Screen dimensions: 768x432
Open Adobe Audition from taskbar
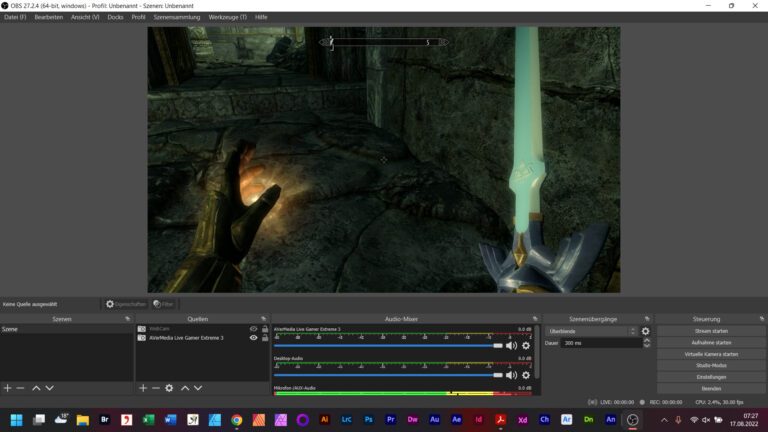click(434, 420)
